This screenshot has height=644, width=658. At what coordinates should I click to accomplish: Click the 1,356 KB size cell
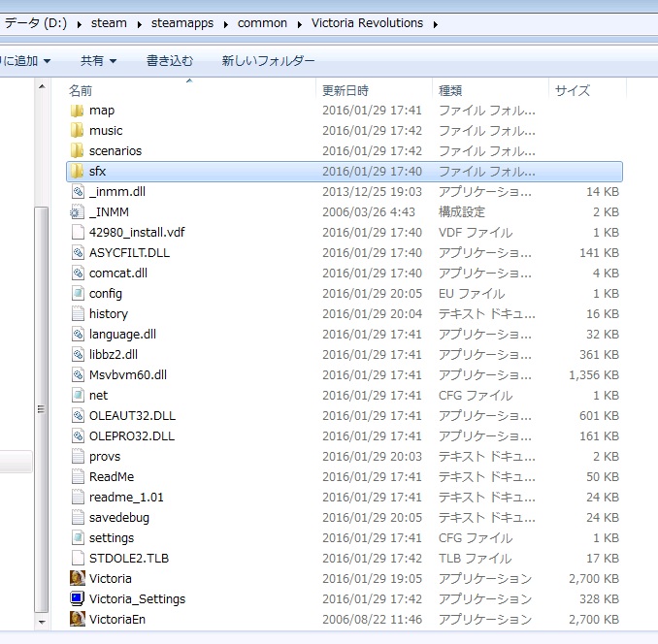tap(594, 374)
